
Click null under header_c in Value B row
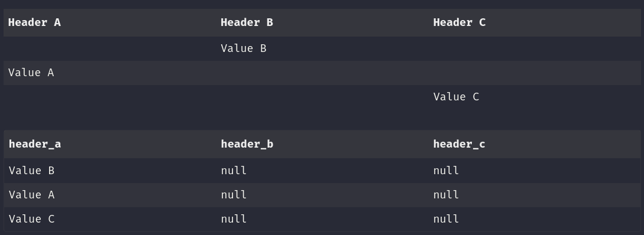[446, 170]
